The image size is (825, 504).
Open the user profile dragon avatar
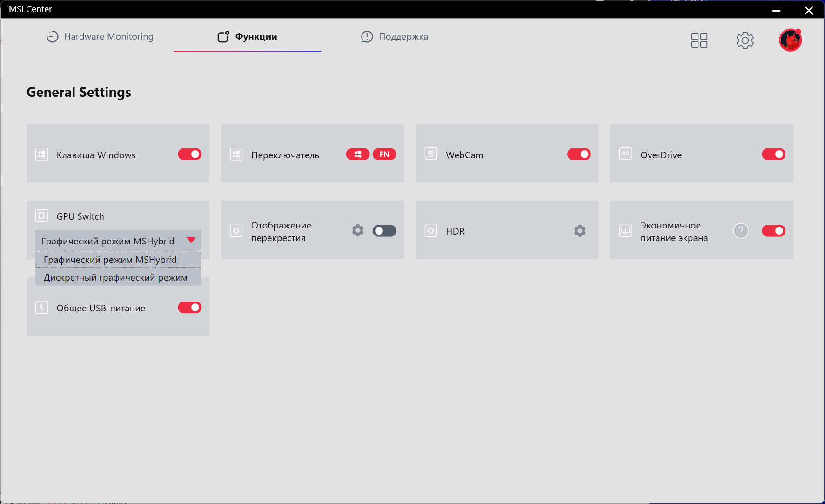pyautogui.click(x=791, y=40)
